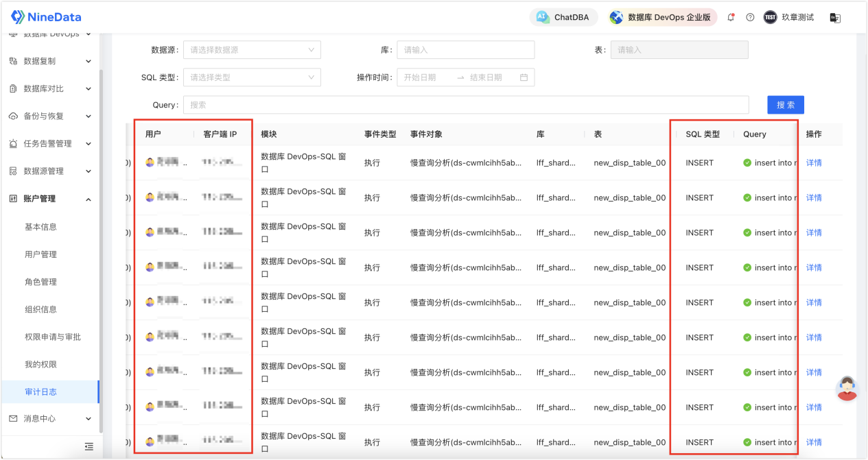Click the 数据库对比 sidebar icon
The height and width of the screenshot is (460, 868).
[13, 88]
